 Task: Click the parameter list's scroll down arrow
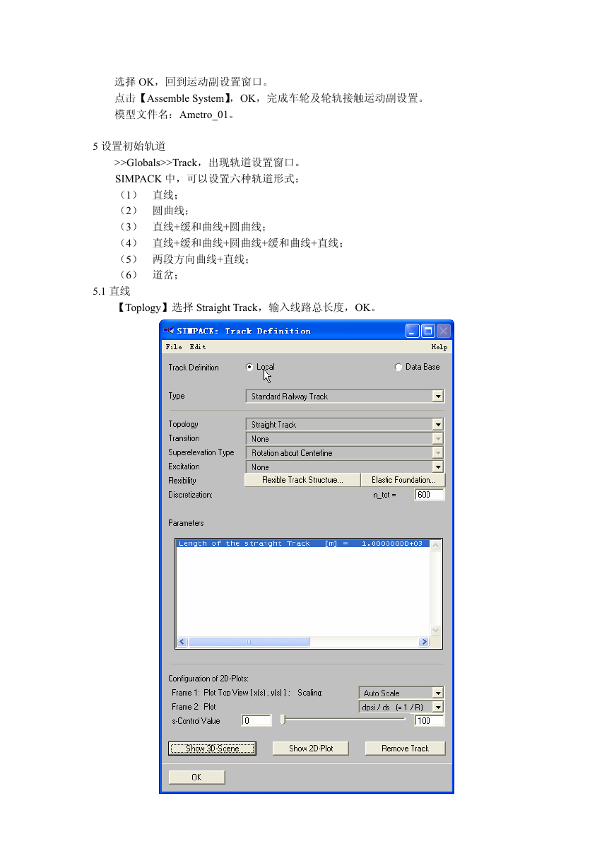click(436, 631)
